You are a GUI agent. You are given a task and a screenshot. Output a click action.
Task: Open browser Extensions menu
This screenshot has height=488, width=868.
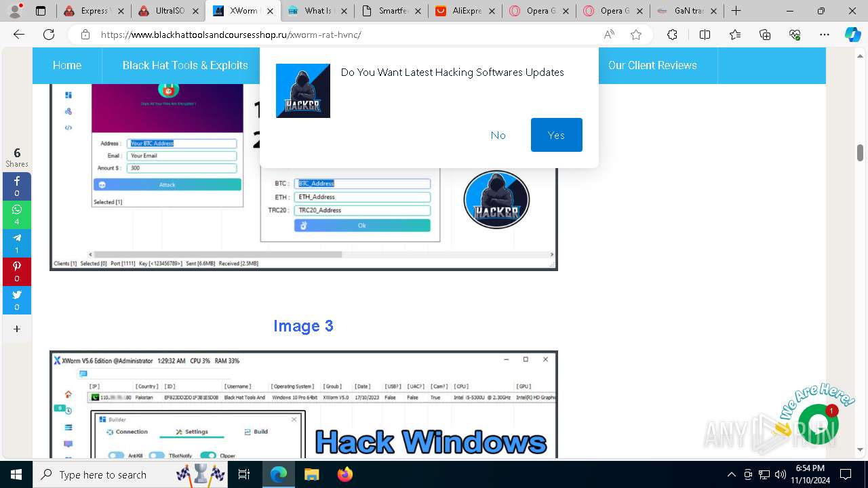coord(672,35)
